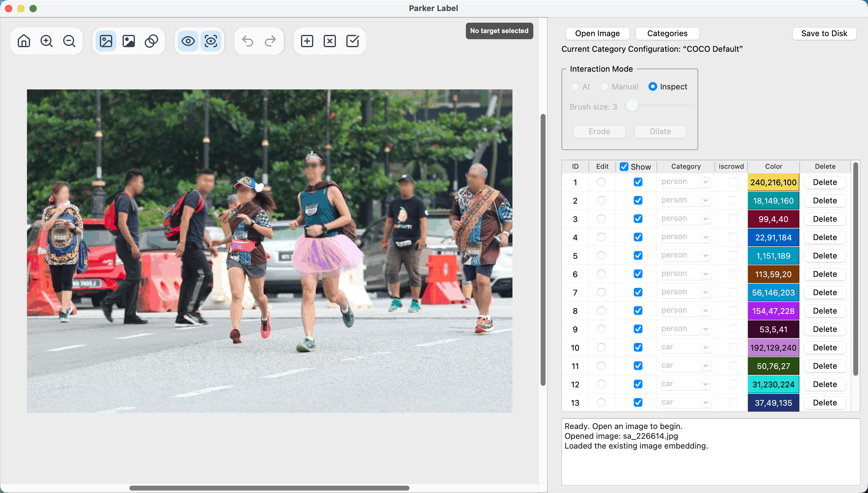Open category dropdown for annotation ID 7
The image size is (868, 493).
point(685,292)
